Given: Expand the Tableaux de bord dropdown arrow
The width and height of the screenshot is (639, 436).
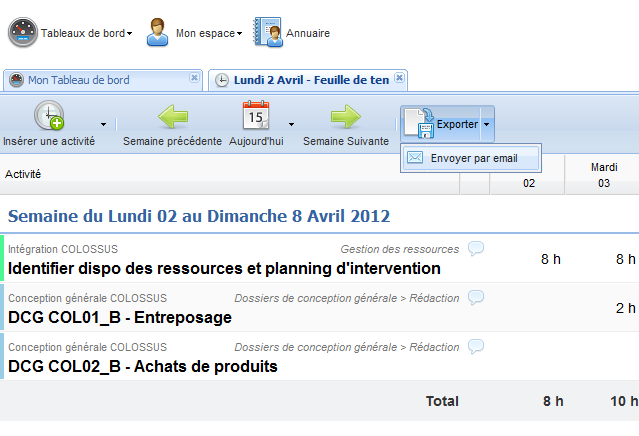Looking at the screenshot, I should click(x=129, y=33).
